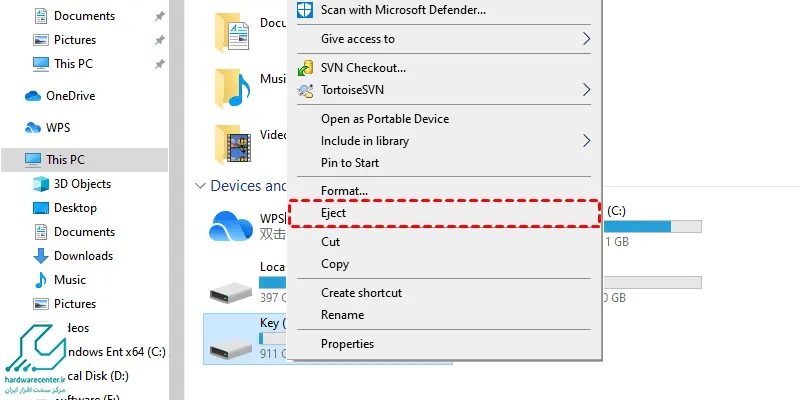Click the 3D Objects cube icon
This screenshot has width=800, height=400.
tap(41, 184)
